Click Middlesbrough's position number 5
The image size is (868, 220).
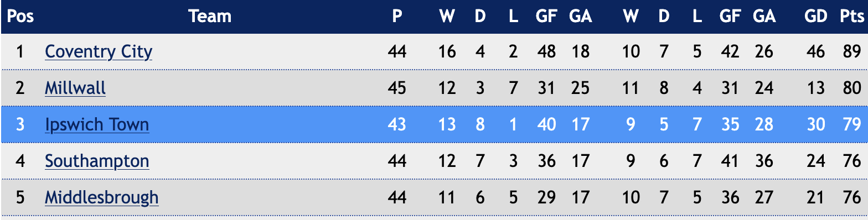pos(20,197)
